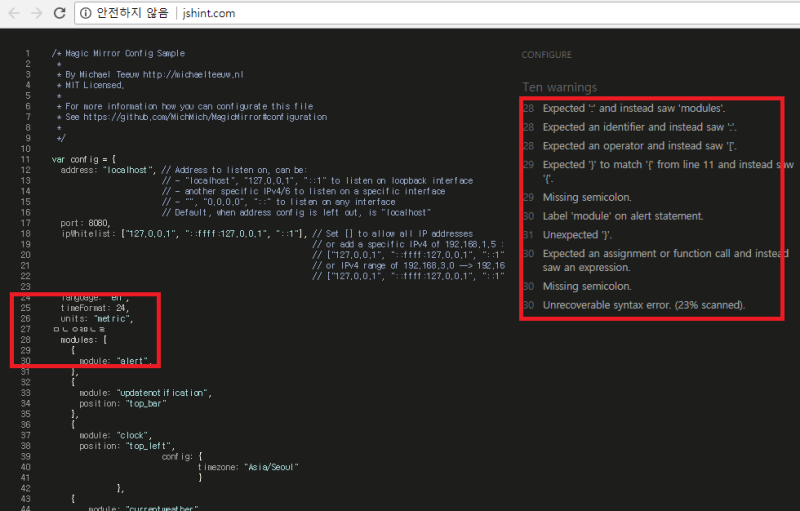Click the browser forward arrow
The width and height of the screenshot is (800, 511).
[36, 13]
